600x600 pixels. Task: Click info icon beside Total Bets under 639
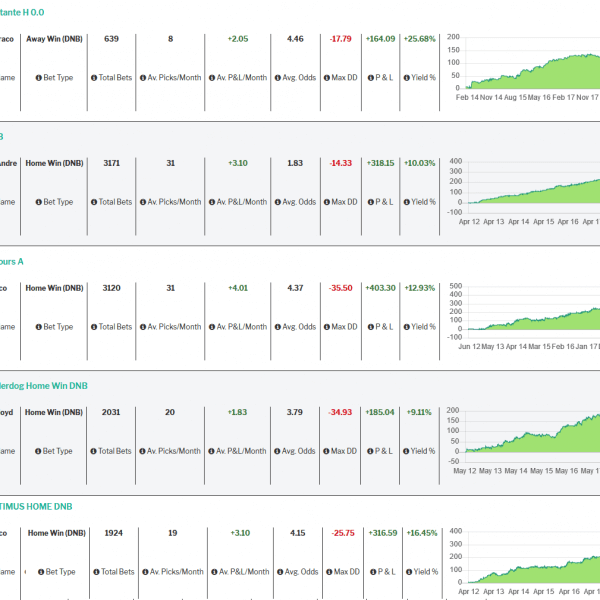94,78
